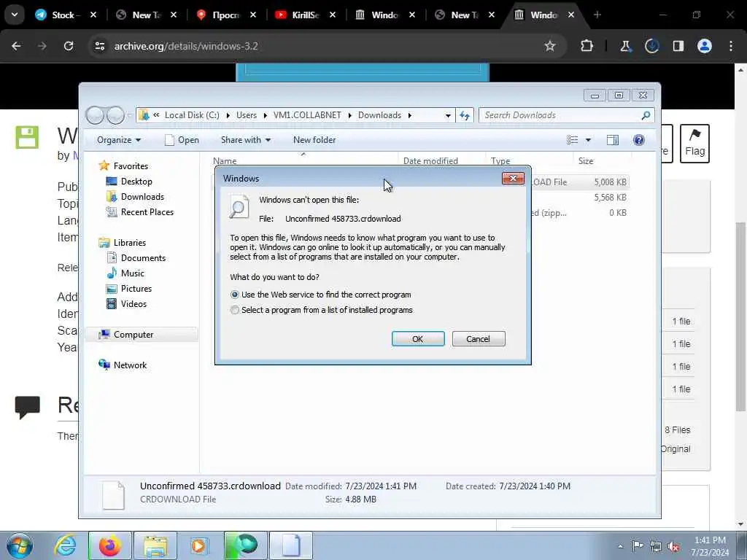Viewport: 747px width, 560px height.
Task: Select VM1.COLLABNET in the breadcrumb path
Action: 307,115
